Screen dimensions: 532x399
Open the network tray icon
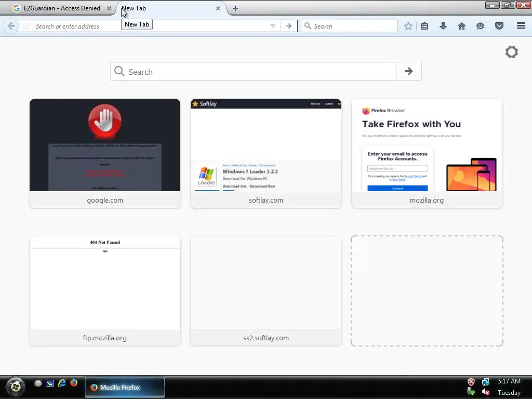point(486,382)
